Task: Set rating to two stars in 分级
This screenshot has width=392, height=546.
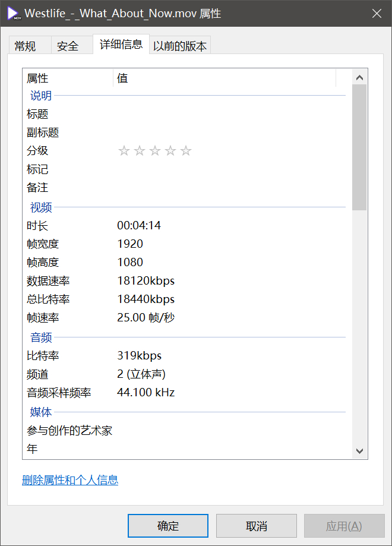Action: (140, 151)
